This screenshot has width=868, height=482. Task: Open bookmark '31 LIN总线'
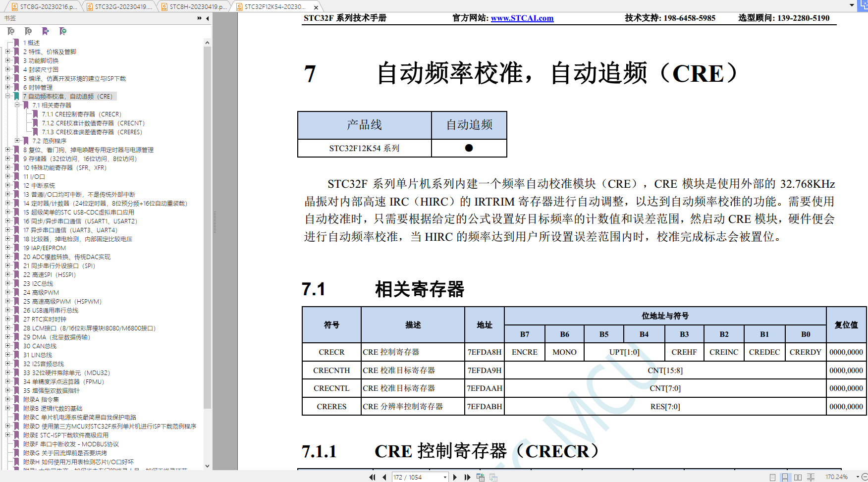pyautogui.click(x=37, y=355)
